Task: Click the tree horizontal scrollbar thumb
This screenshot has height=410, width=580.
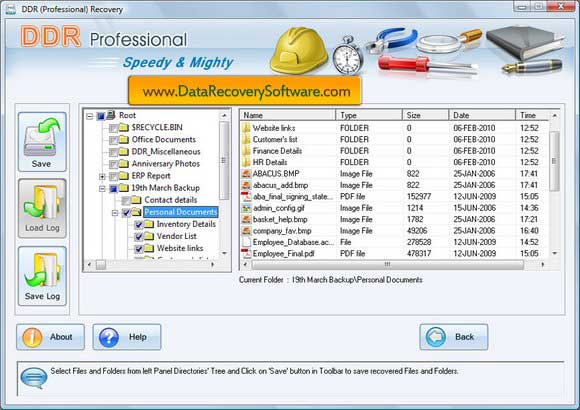Action: click(101, 265)
